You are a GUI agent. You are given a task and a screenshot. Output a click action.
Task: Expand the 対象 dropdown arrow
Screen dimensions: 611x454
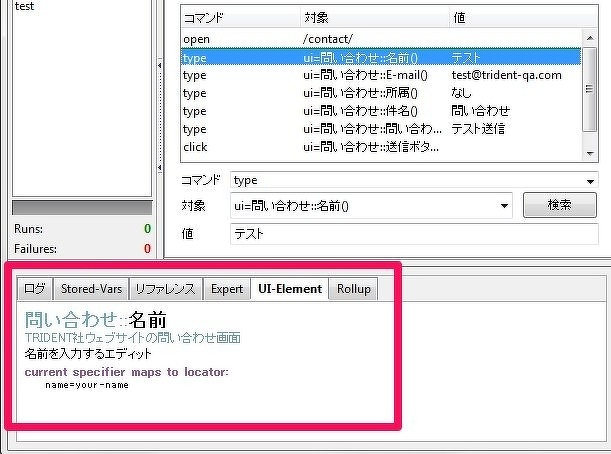pyautogui.click(x=503, y=206)
